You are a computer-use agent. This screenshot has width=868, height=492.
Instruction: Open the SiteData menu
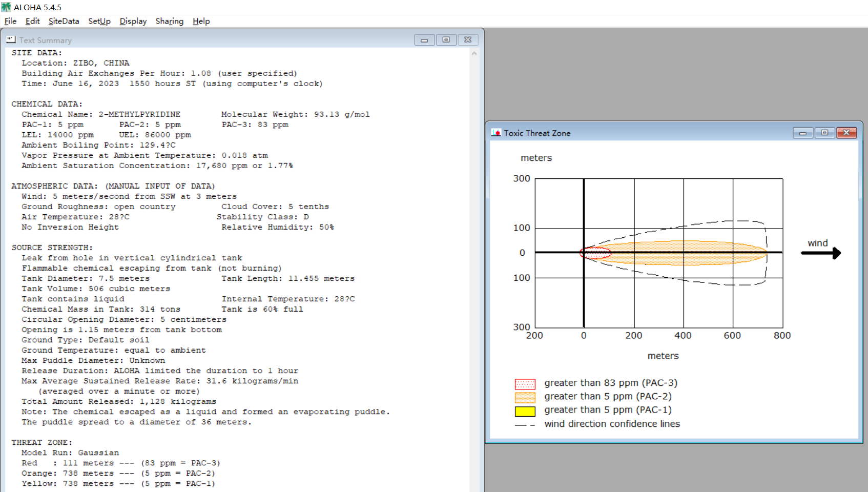pyautogui.click(x=64, y=21)
